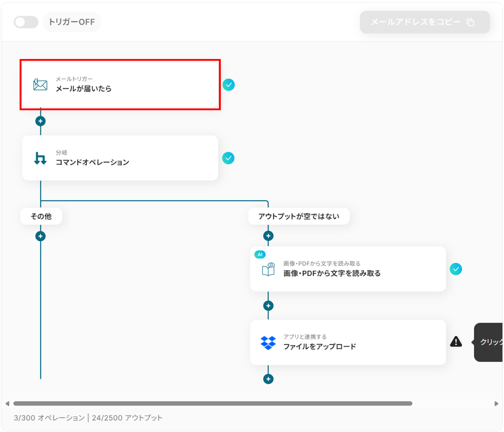Image resolution: width=504 pixels, height=432 pixels.
Task: Open the メールが届いたら trigger card
Action: click(x=120, y=85)
